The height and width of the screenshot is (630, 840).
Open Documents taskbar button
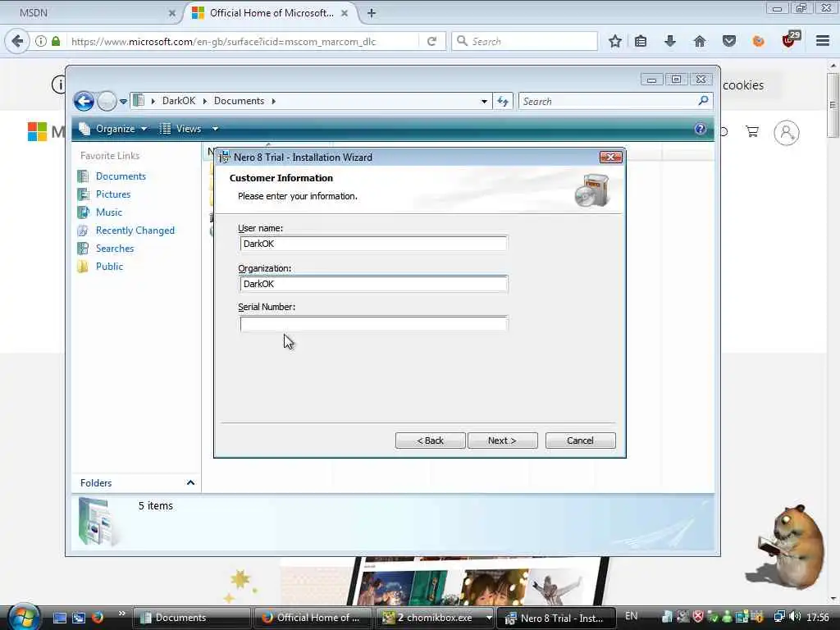pyautogui.click(x=192, y=618)
